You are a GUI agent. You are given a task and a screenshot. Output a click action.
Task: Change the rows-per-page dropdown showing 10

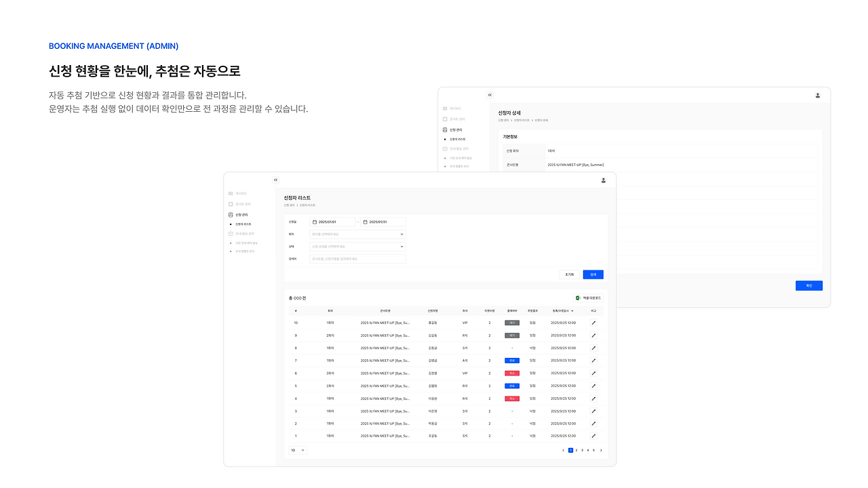pos(298,450)
